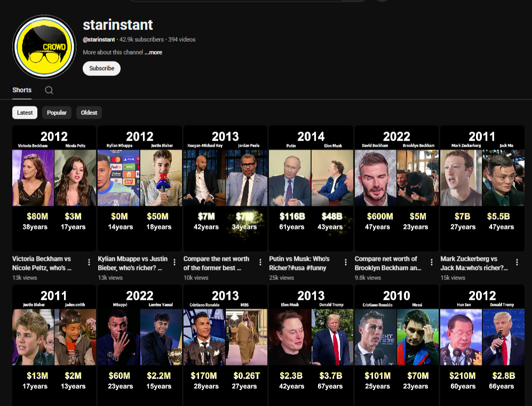Open Mark Zuckerberg vs Jack Ma title link
The height and width of the screenshot is (406, 532).
coord(472,263)
